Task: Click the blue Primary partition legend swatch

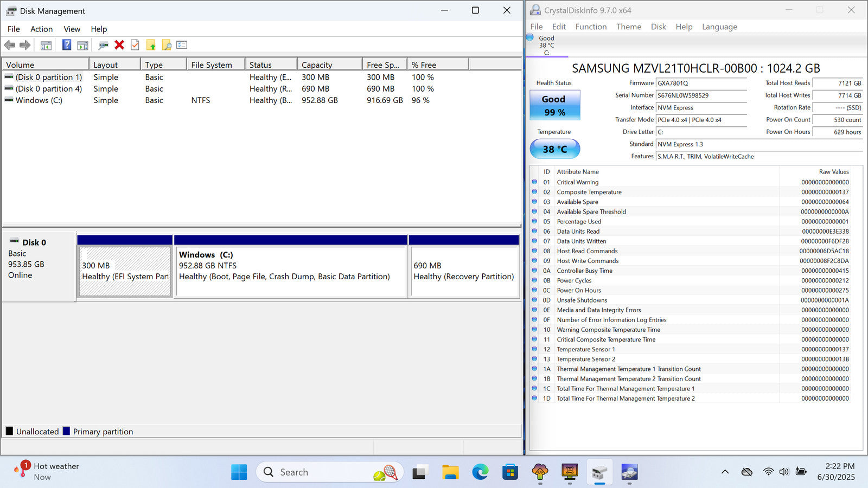Action: pos(66,431)
